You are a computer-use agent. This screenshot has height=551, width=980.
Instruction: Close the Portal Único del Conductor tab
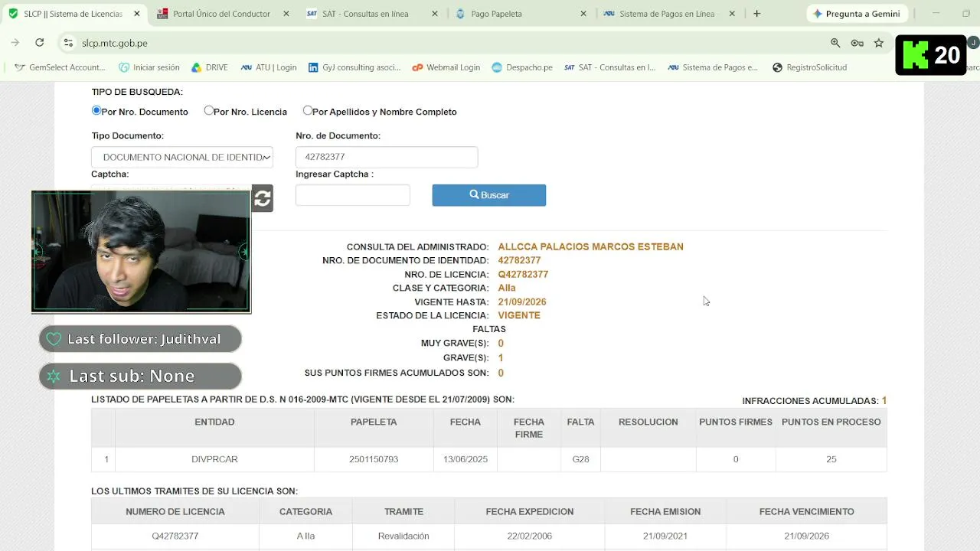[x=286, y=14]
